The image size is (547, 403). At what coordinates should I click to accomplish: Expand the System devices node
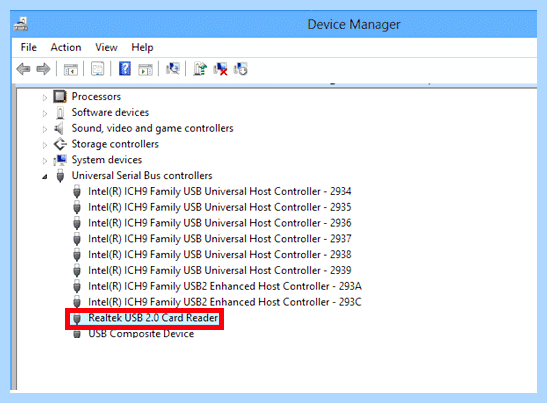point(45,161)
